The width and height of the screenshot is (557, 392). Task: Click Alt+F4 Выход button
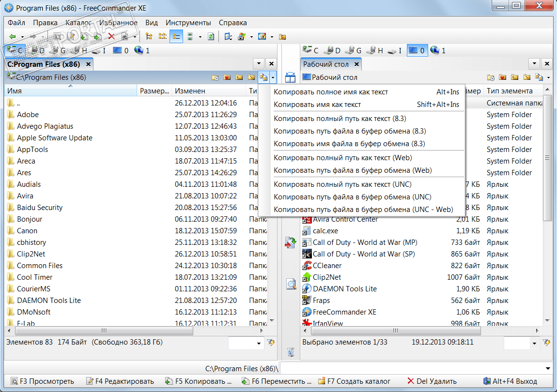510,381
